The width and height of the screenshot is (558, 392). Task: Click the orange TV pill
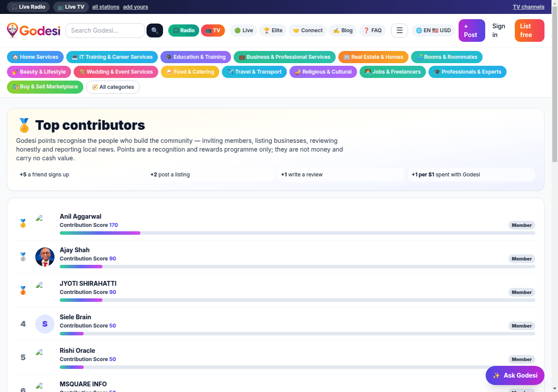(x=213, y=30)
